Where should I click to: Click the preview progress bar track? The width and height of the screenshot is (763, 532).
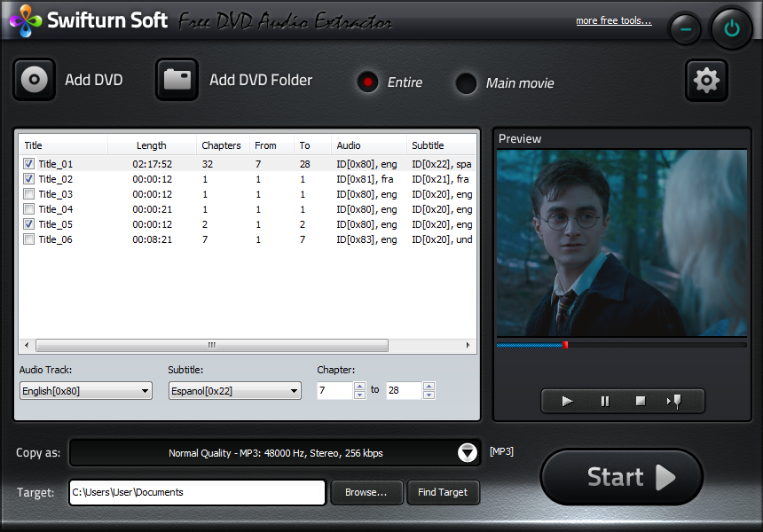point(621,345)
